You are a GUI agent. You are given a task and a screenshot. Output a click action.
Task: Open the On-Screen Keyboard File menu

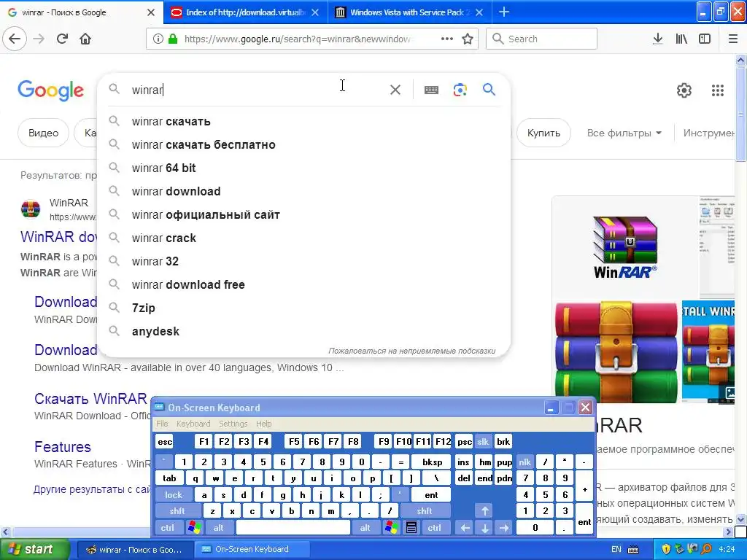pyautogui.click(x=162, y=424)
